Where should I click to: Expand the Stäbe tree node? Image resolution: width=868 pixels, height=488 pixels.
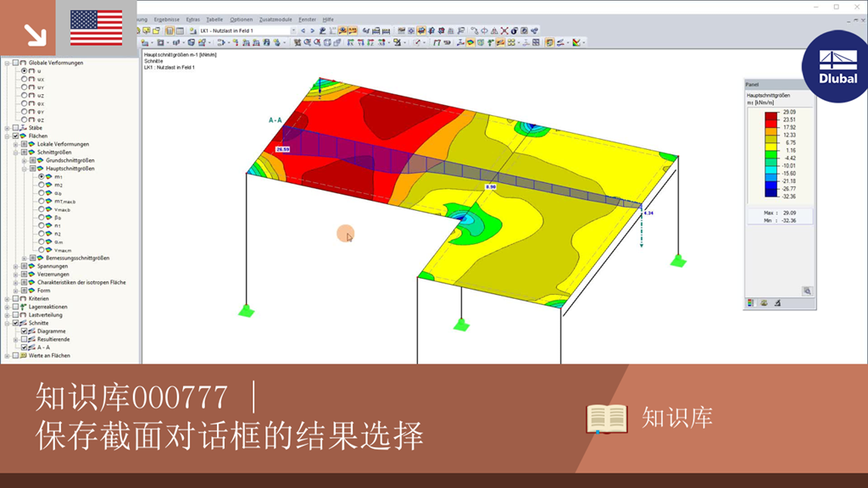pos(7,128)
